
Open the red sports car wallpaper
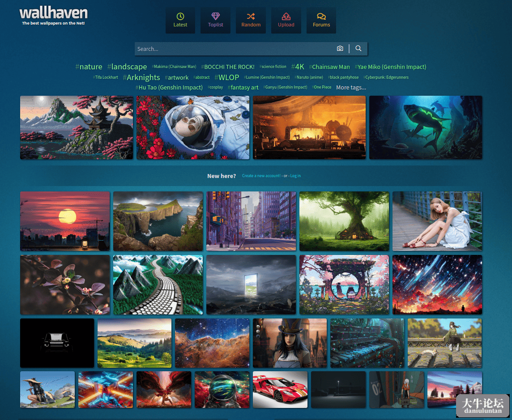click(x=280, y=390)
